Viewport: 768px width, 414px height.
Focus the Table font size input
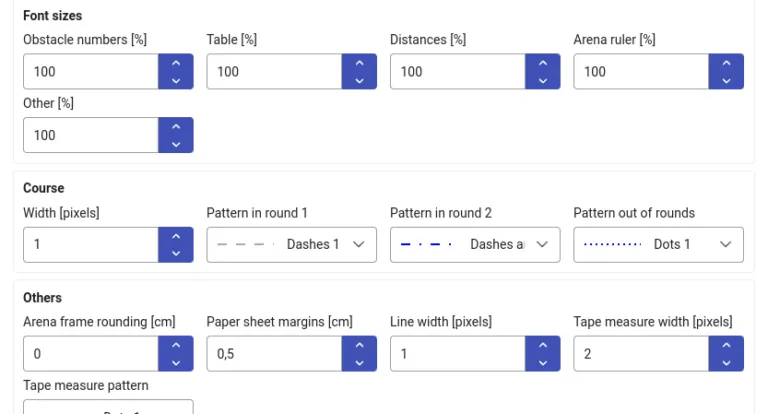(x=274, y=72)
